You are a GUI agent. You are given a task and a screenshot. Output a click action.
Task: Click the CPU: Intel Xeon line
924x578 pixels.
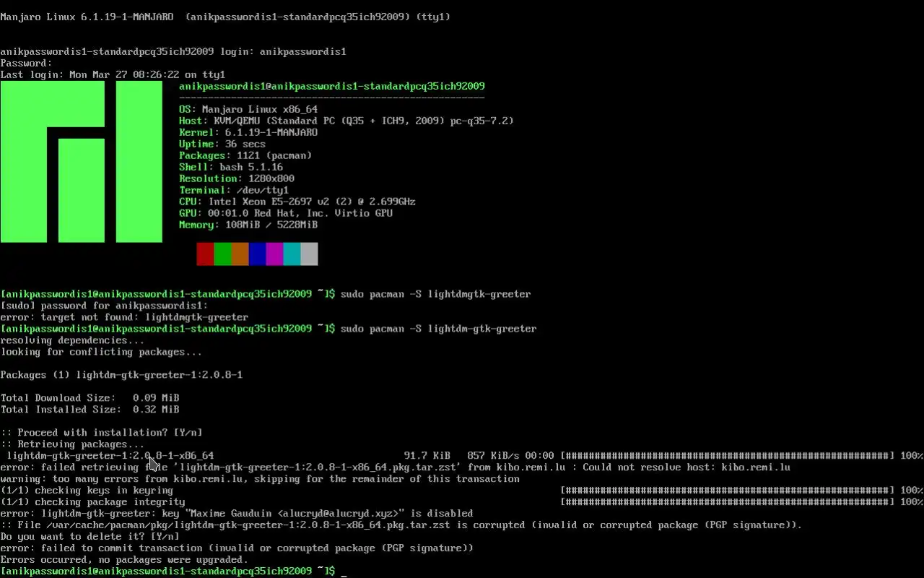tap(297, 202)
